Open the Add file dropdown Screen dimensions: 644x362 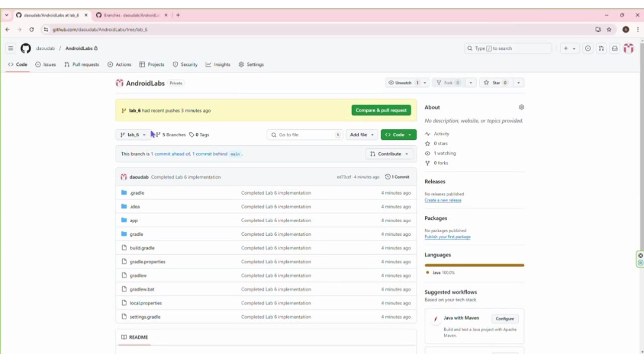(x=362, y=135)
